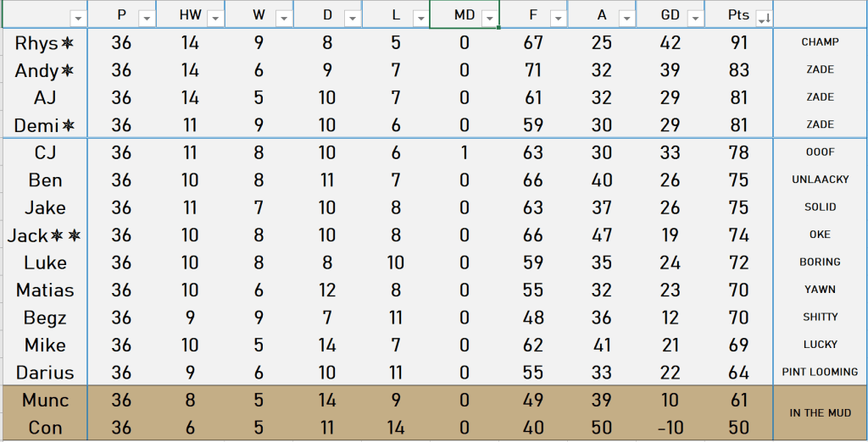The width and height of the screenshot is (868, 442).
Task: Select the Munc name cell
Action: [45, 401]
